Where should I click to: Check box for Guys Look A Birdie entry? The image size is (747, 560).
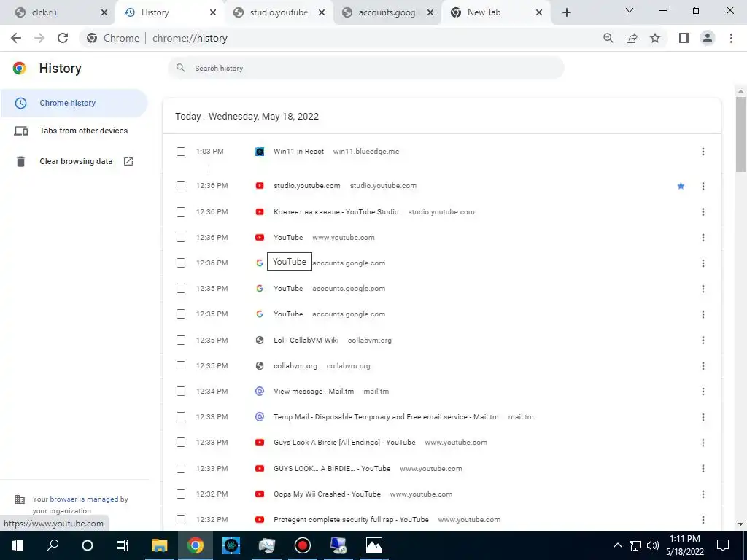181,443
